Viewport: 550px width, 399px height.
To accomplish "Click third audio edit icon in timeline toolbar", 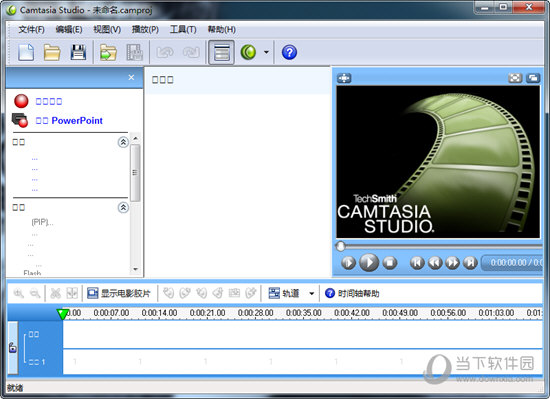I will pyautogui.click(x=201, y=293).
